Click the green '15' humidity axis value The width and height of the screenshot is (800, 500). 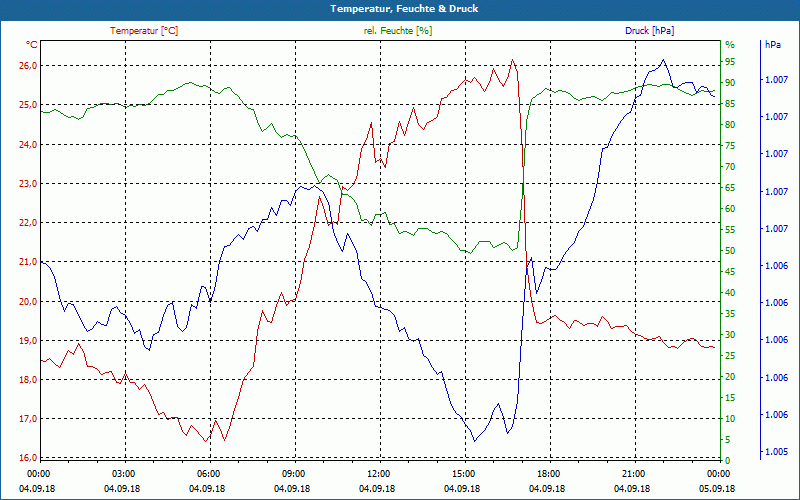pyautogui.click(x=730, y=398)
